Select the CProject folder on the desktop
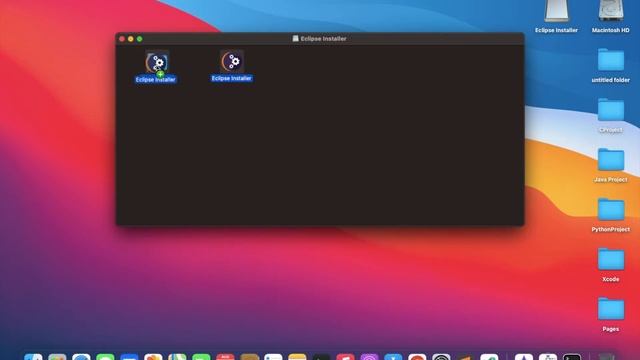 (x=611, y=110)
